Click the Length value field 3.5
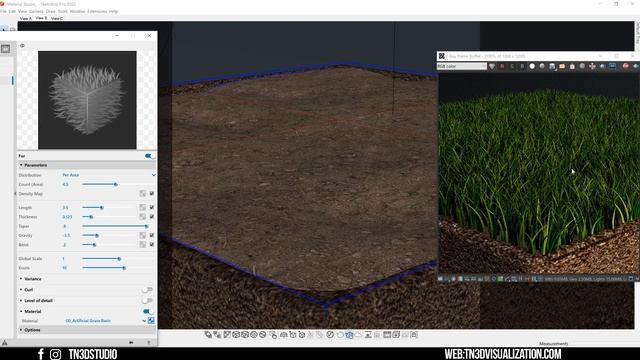This screenshot has width=640, height=360. 65,207
